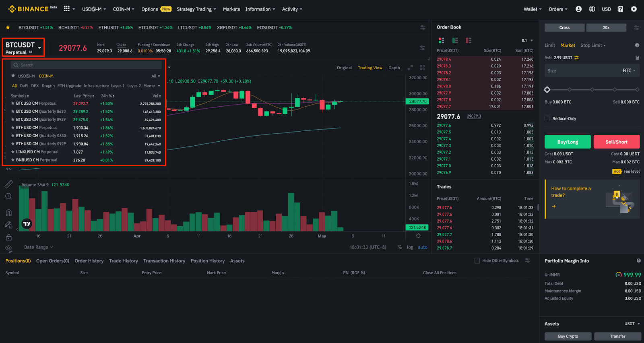644x343 pixels.
Task: Click the yellow transfer arrows beside Avbl
Action: (x=576, y=58)
